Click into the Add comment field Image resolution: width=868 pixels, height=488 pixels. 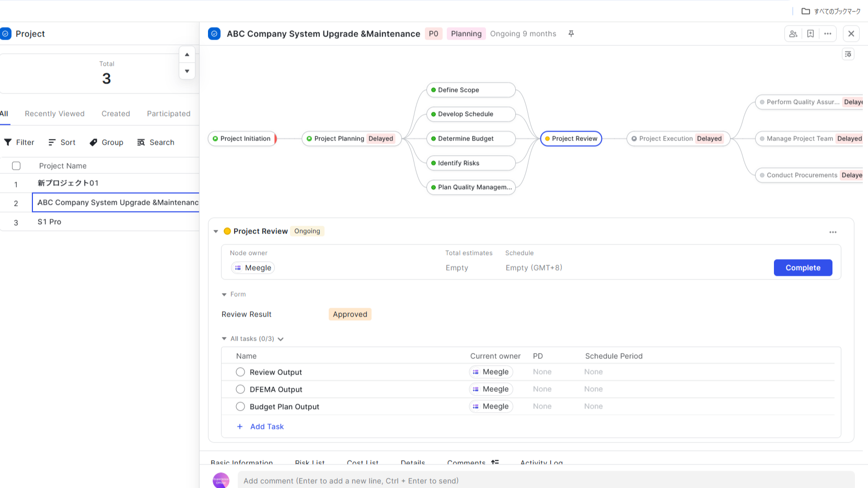[x=546, y=481]
